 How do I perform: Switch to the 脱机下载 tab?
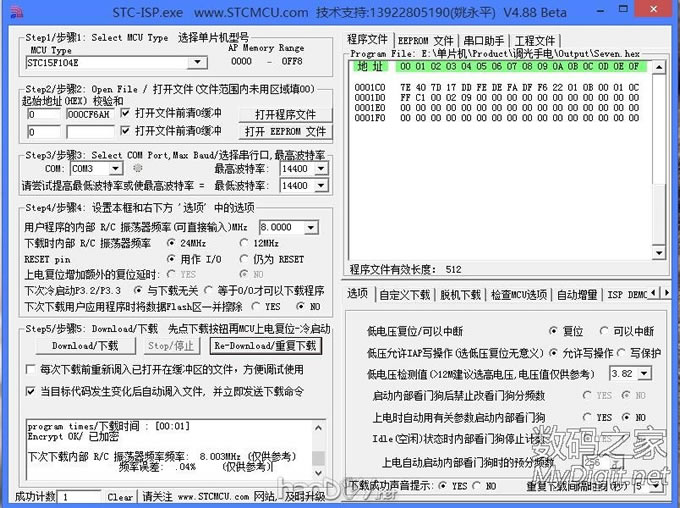(x=460, y=294)
